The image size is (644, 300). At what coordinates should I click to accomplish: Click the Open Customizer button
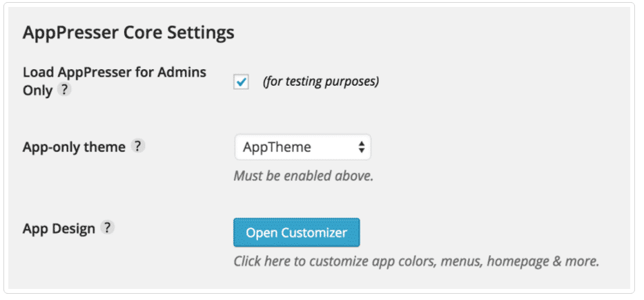pos(296,232)
